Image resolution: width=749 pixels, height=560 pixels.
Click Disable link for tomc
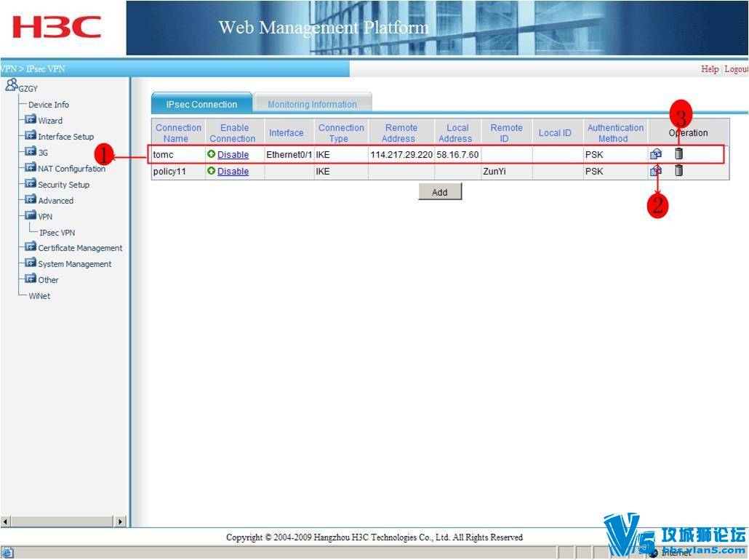pyautogui.click(x=233, y=154)
